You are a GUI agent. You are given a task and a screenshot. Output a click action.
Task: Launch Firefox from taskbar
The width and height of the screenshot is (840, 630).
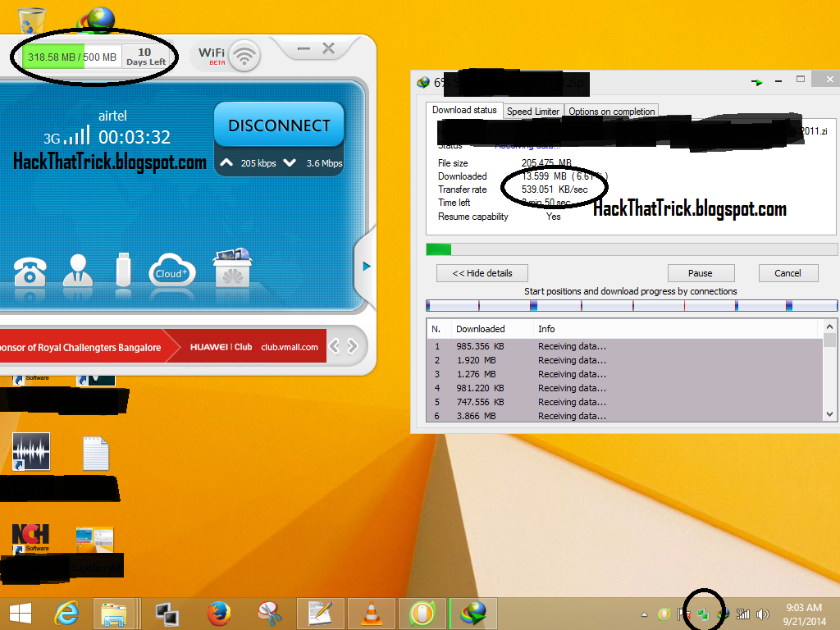(x=218, y=614)
